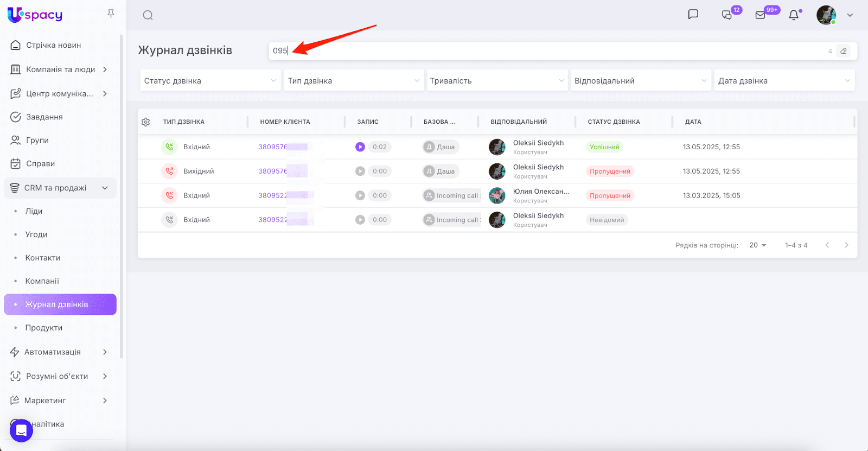Collapse the CRM та продажі section

(105, 188)
